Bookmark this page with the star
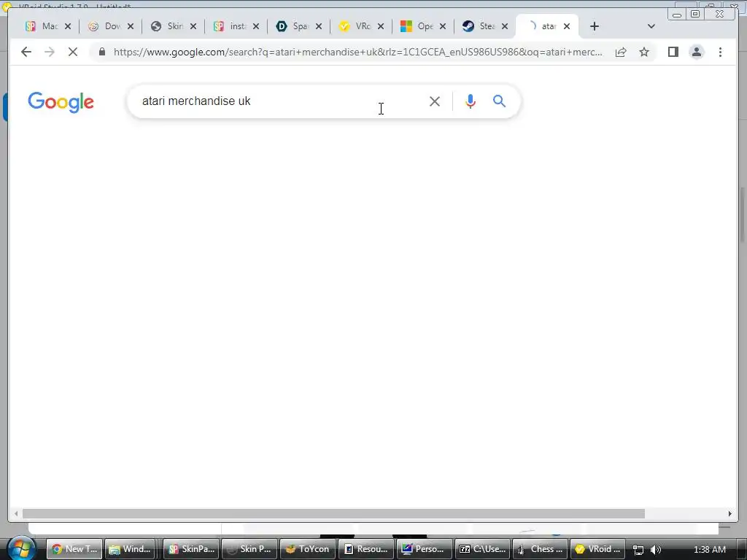747x560 pixels. (x=644, y=52)
